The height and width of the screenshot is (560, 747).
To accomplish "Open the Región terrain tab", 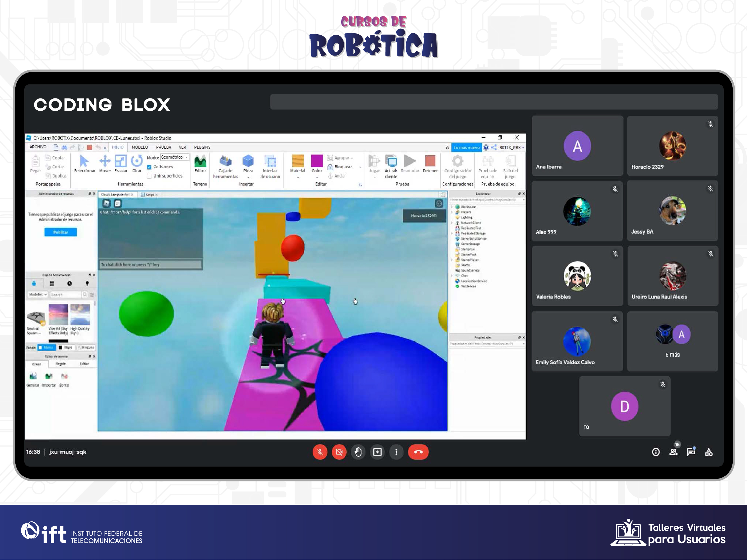I will (61, 364).
